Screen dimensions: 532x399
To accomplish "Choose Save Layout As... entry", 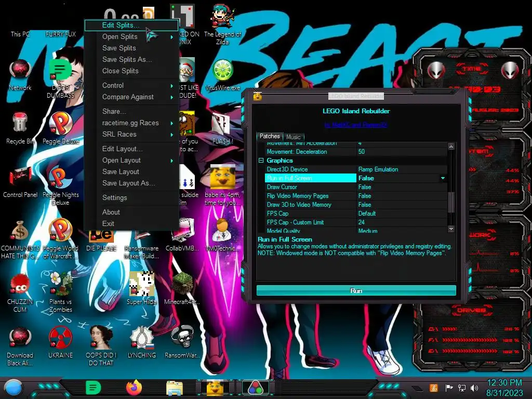I will tap(131, 183).
